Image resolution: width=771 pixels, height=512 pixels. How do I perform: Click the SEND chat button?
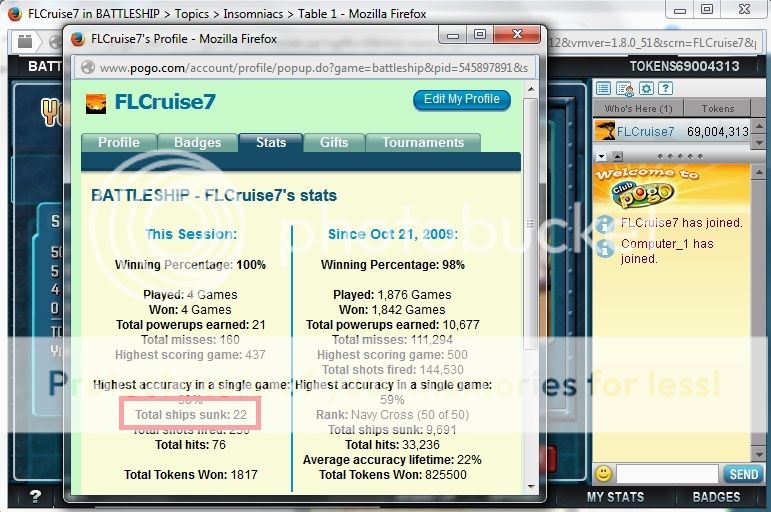click(x=743, y=474)
